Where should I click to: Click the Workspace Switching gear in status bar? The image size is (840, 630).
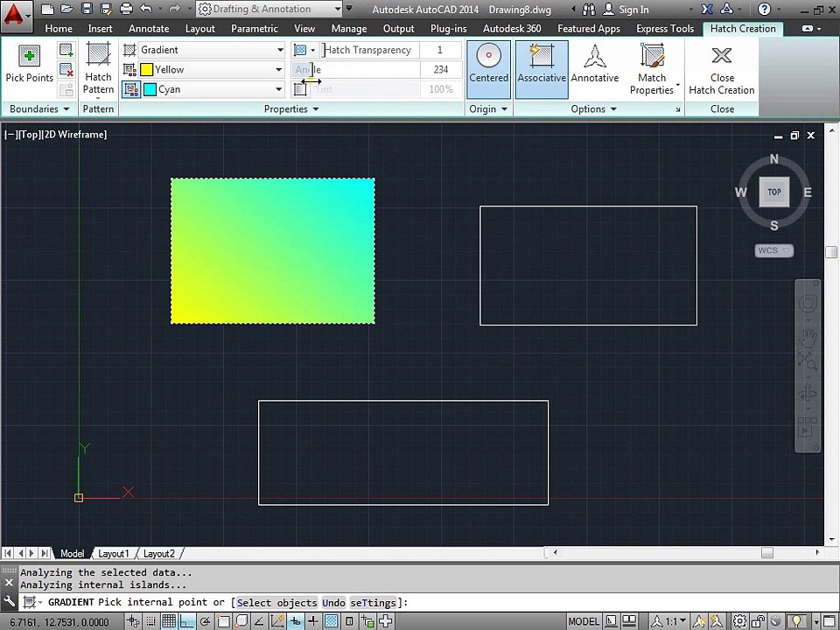tap(740, 621)
